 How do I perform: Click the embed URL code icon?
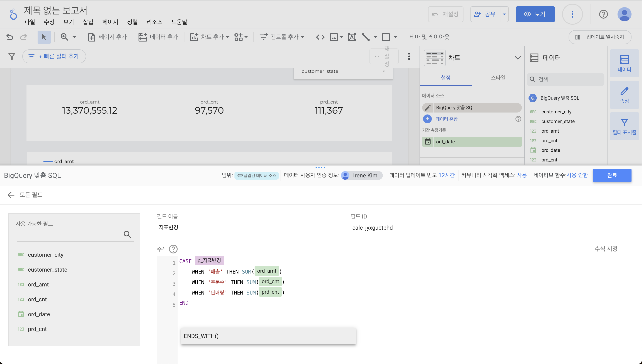(x=320, y=37)
